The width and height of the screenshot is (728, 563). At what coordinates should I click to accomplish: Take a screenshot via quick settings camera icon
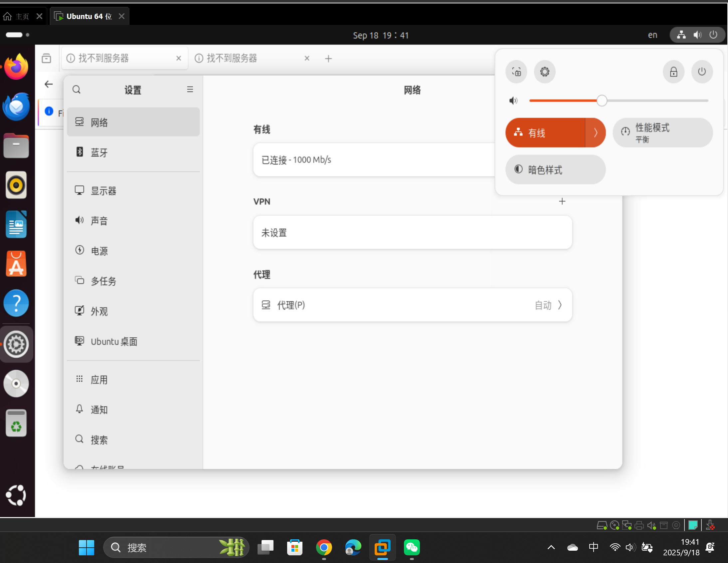pyautogui.click(x=516, y=72)
